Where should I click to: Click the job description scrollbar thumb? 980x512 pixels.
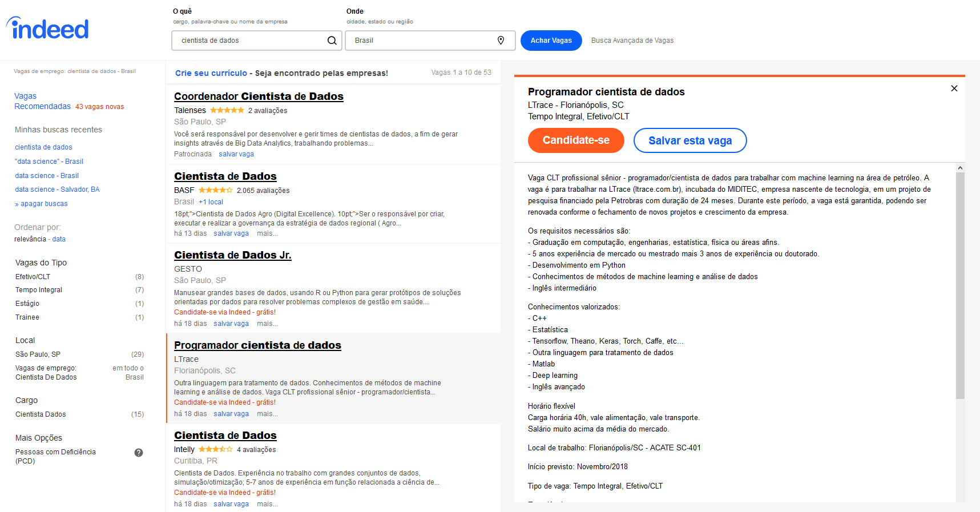(960, 285)
